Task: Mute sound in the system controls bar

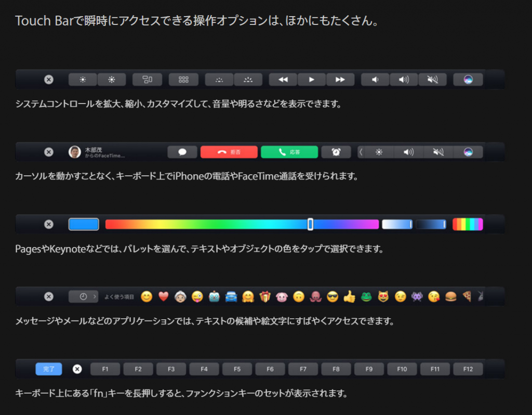Action: pyautogui.click(x=433, y=80)
